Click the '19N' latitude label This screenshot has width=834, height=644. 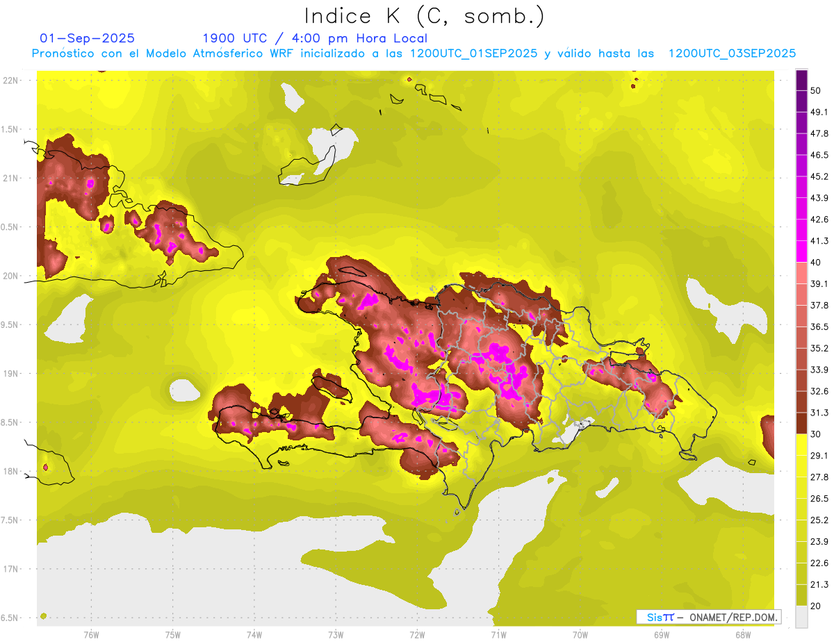[x=10, y=373]
